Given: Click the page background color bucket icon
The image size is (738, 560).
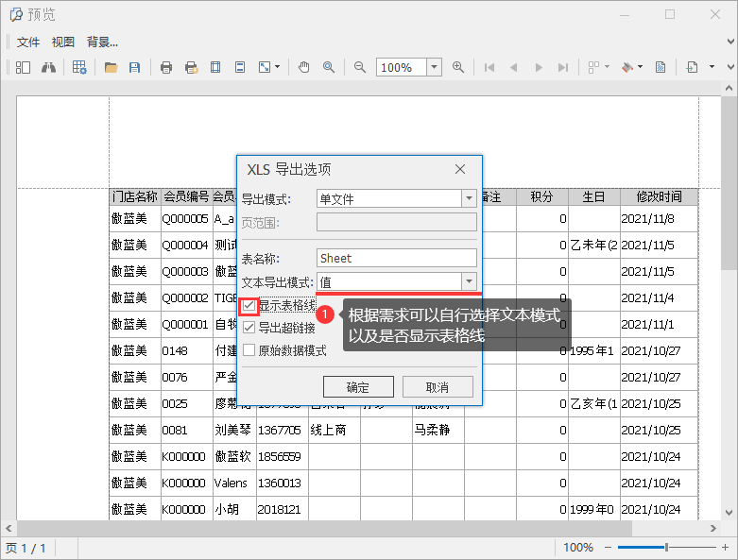Looking at the screenshot, I should tap(627, 67).
